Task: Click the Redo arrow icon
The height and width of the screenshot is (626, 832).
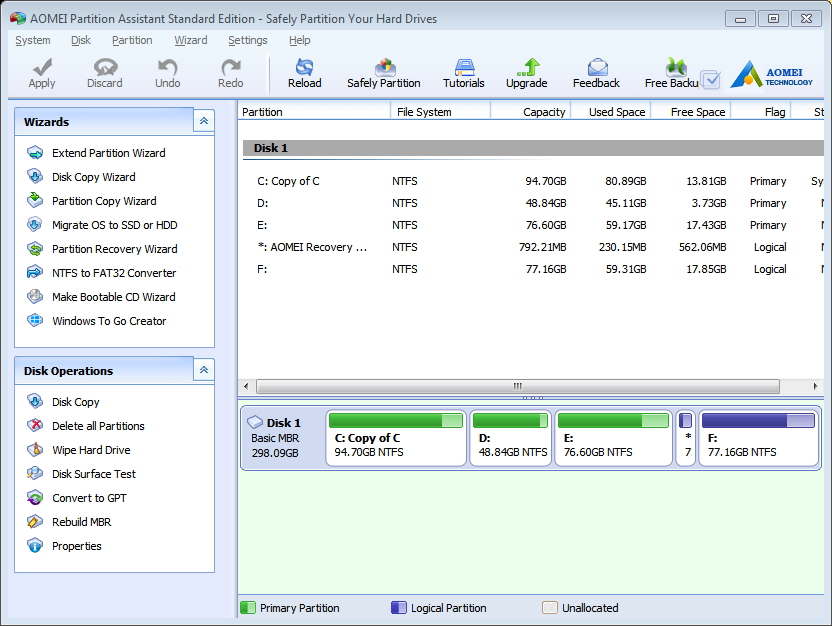Action: tap(231, 67)
